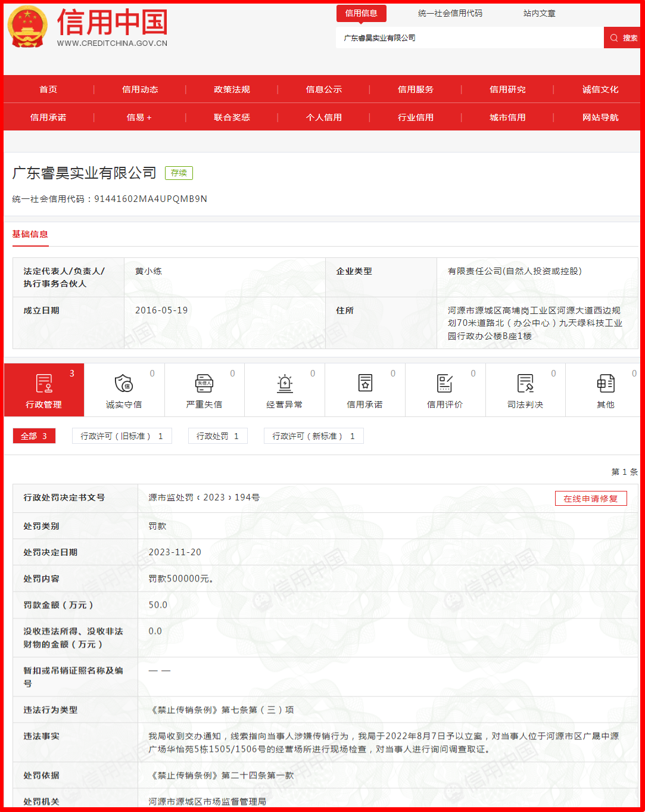Click the authority 河源市源城区市场监督管理局

tap(207, 801)
